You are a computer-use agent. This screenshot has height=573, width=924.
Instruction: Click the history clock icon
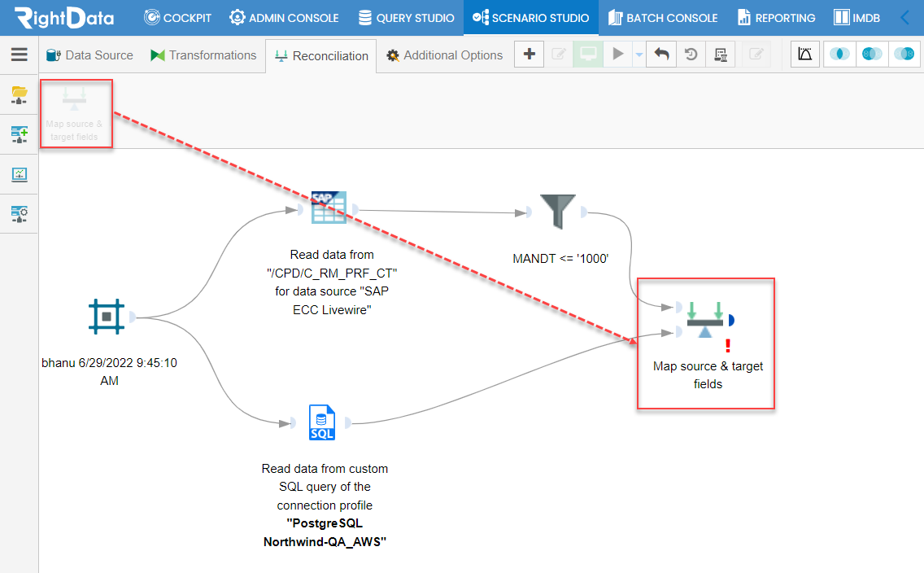pos(691,55)
